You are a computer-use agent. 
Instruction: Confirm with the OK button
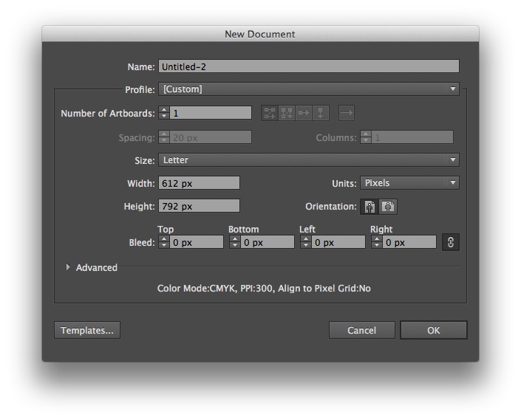tap(434, 330)
